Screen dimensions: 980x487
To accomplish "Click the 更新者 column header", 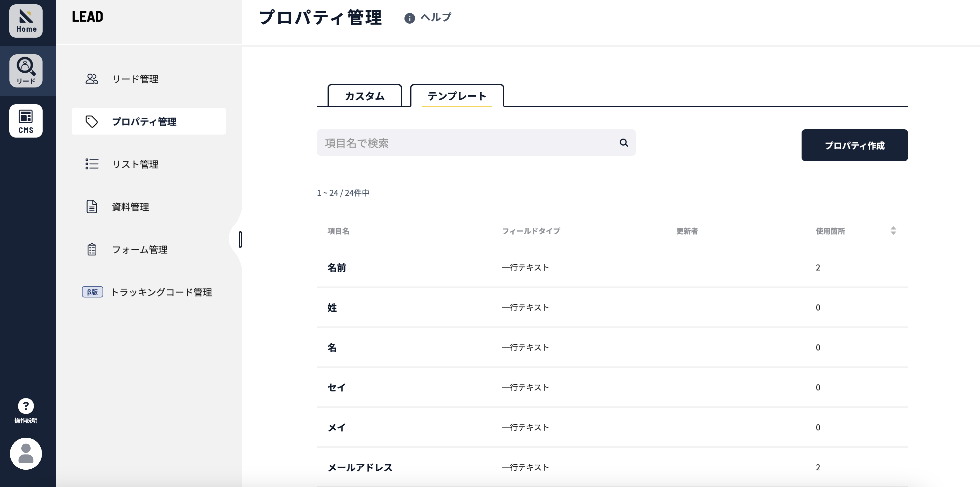I will (687, 231).
